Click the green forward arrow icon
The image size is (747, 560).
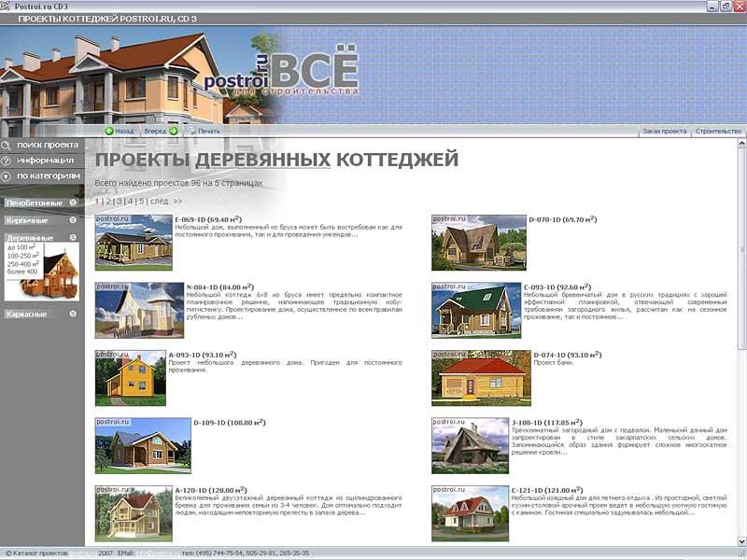pos(174,132)
